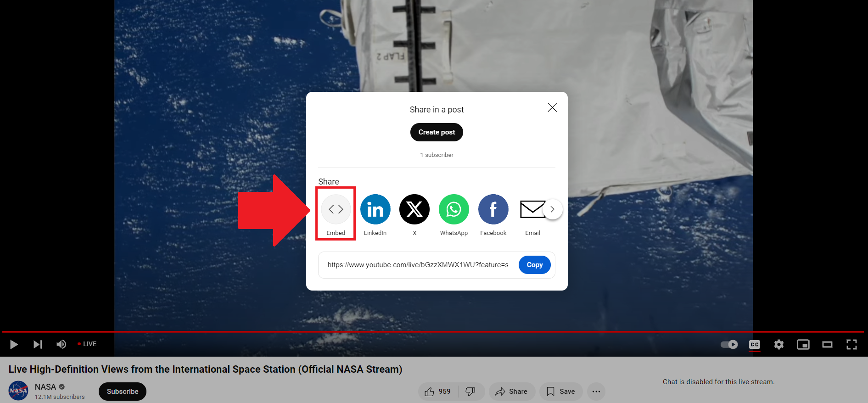Image resolution: width=868 pixels, height=403 pixels.
Task: Open player settings gear
Action: (x=779, y=344)
